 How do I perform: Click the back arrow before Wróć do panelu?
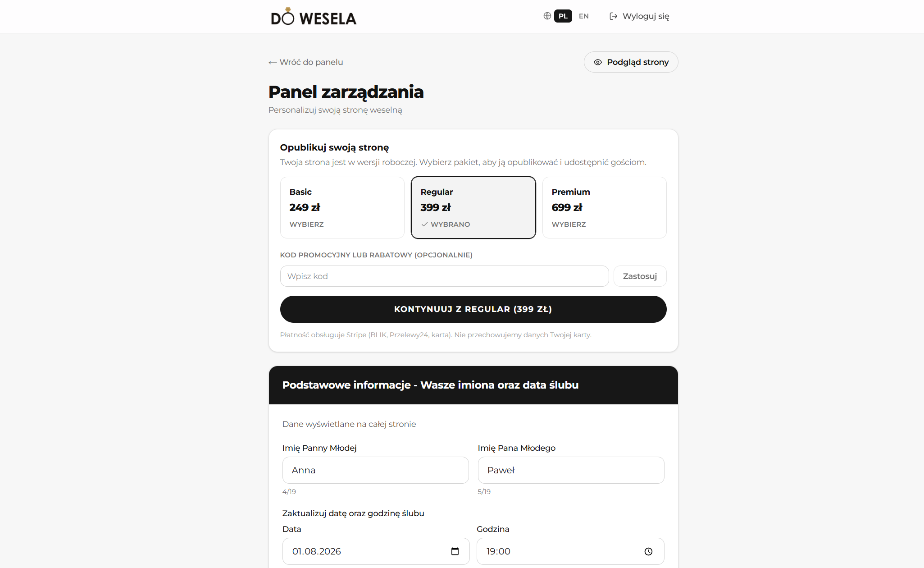pyautogui.click(x=273, y=62)
